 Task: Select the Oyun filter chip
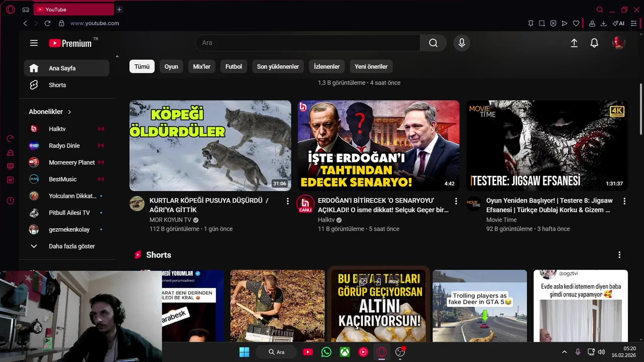click(x=171, y=66)
